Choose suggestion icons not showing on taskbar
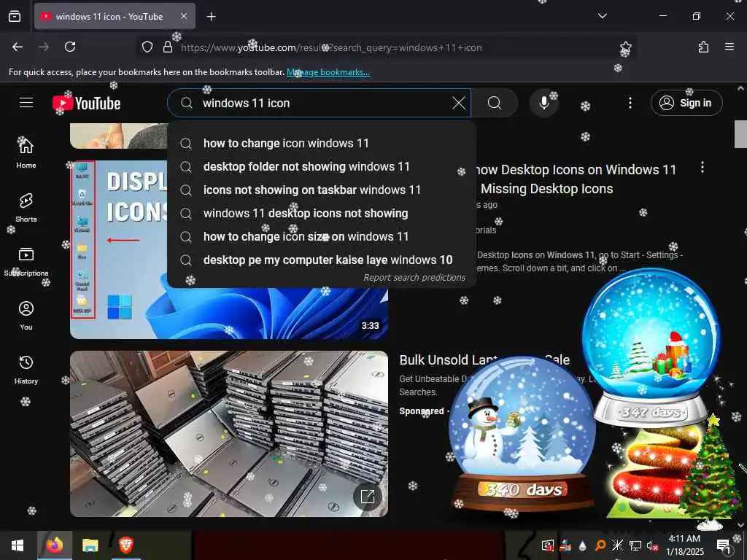The width and height of the screenshot is (747, 560). coord(322,190)
